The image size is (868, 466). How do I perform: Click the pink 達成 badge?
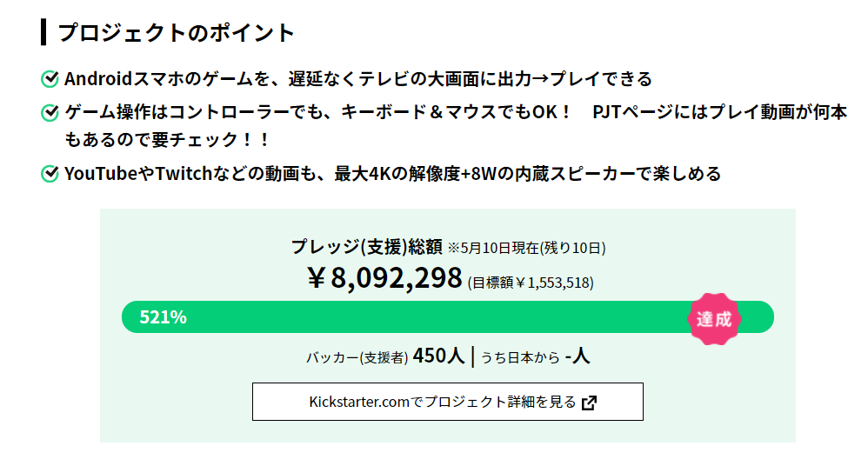714,319
